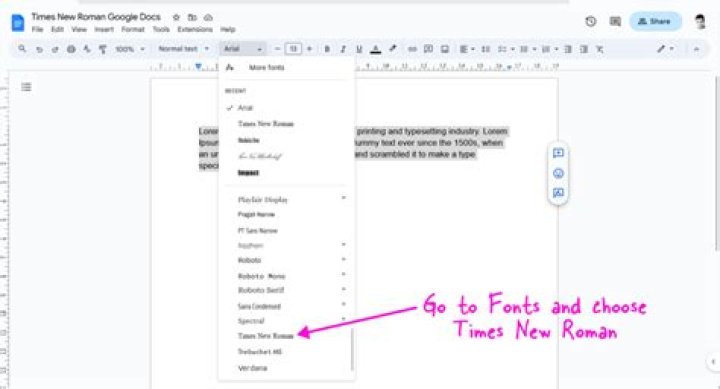Select the Verdana font
The height and width of the screenshot is (389, 720).
[253, 368]
